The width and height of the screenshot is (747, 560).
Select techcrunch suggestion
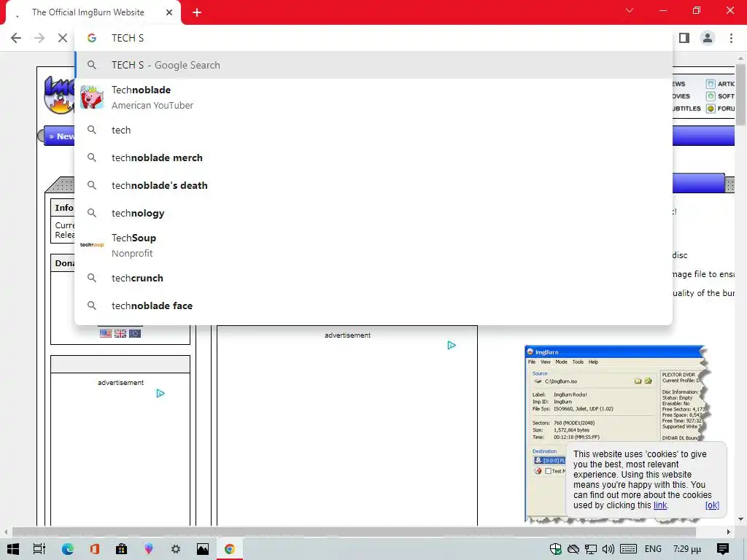[x=373, y=278]
